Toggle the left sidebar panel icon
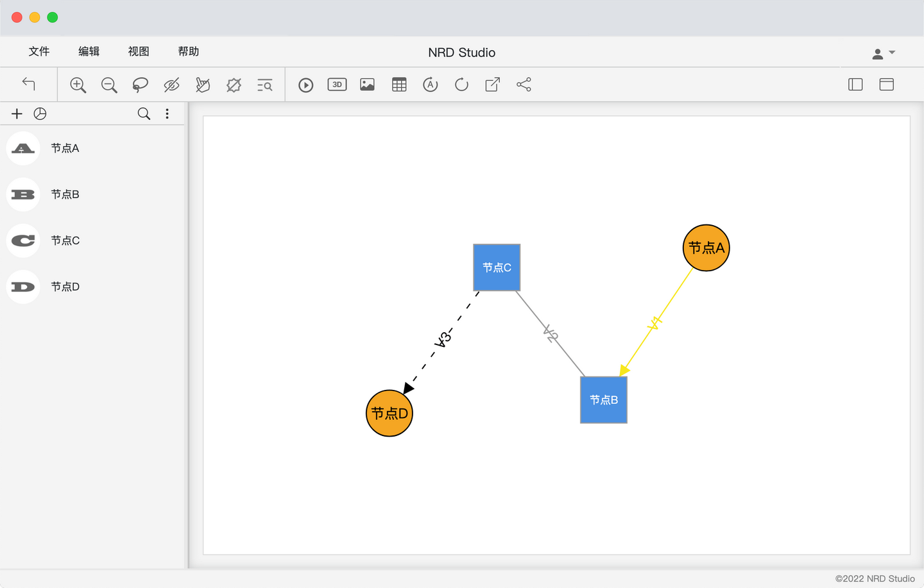 (x=855, y=84)
